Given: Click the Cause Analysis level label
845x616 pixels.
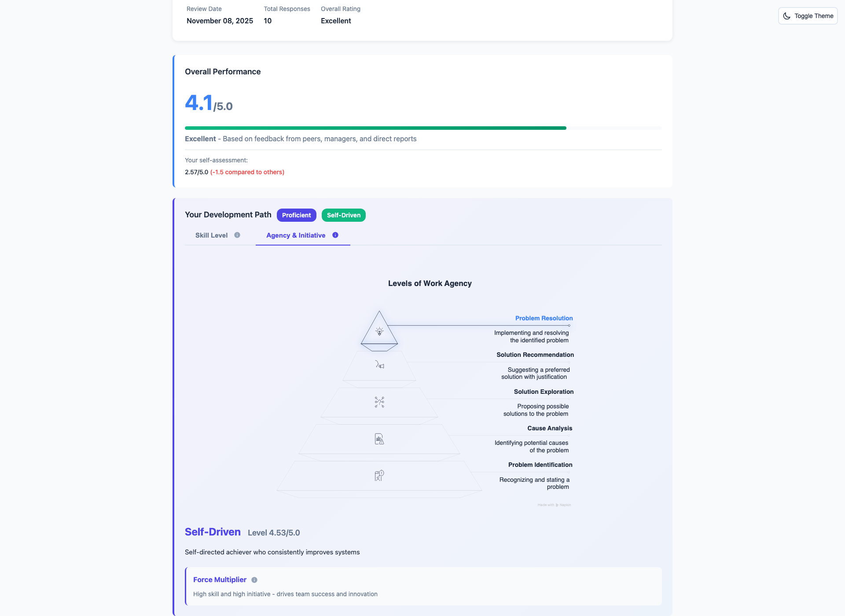Looking at the screenshot, I should 550,428.
